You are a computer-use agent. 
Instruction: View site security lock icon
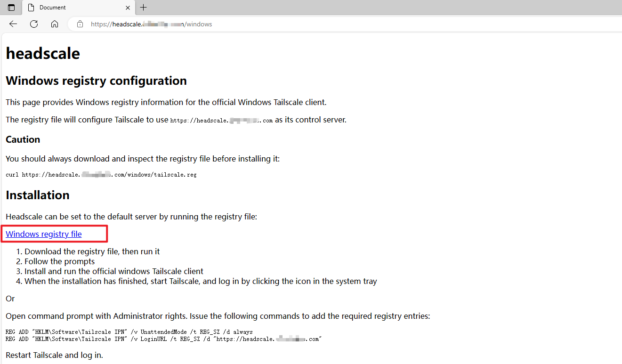(x=80, y=24)
